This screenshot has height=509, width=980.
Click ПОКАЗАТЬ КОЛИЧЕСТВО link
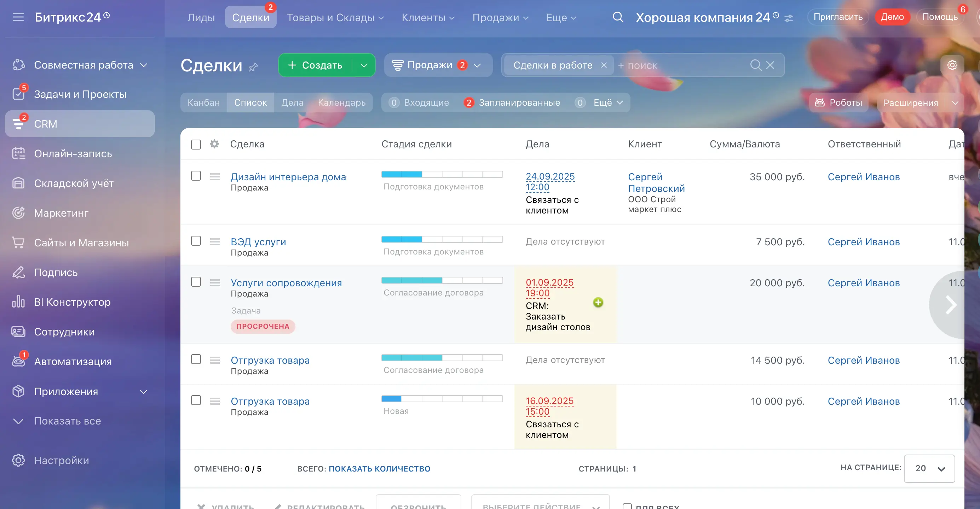[x=379, y=469]
